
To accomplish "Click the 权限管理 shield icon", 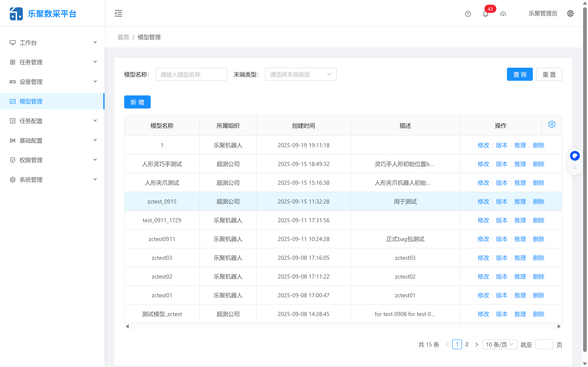I will [x=13, y=160].
